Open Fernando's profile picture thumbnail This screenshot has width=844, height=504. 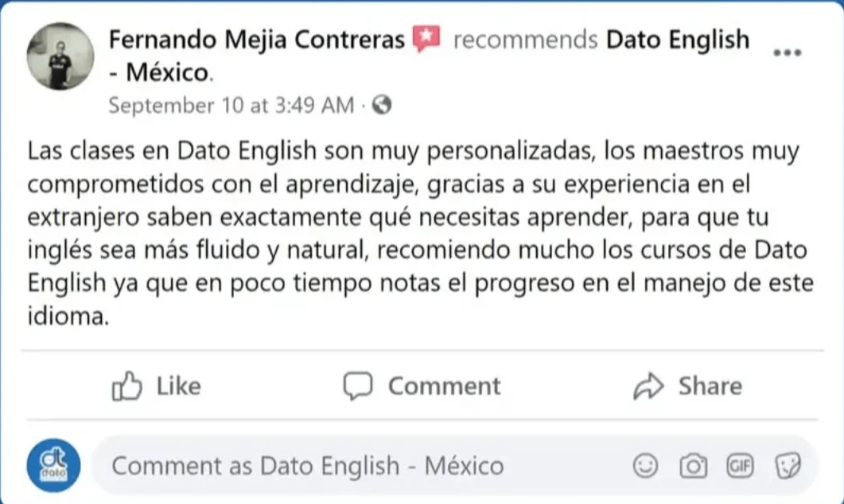click(60, 56)
